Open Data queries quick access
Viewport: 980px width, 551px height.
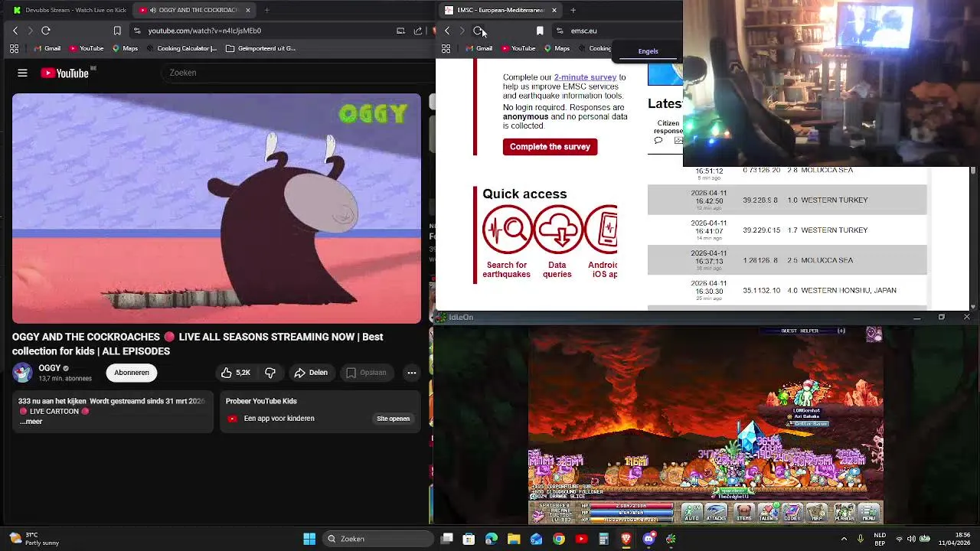(x=557, y=242)
